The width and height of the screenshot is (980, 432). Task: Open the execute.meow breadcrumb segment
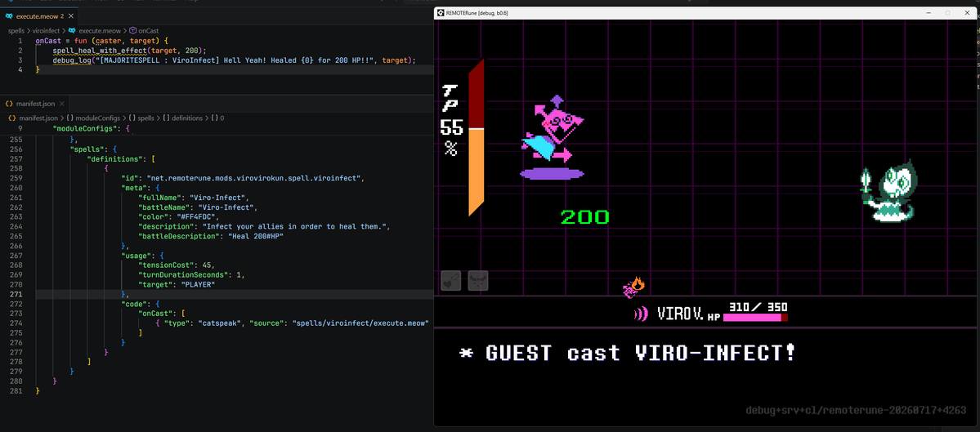tap(100, 30)
